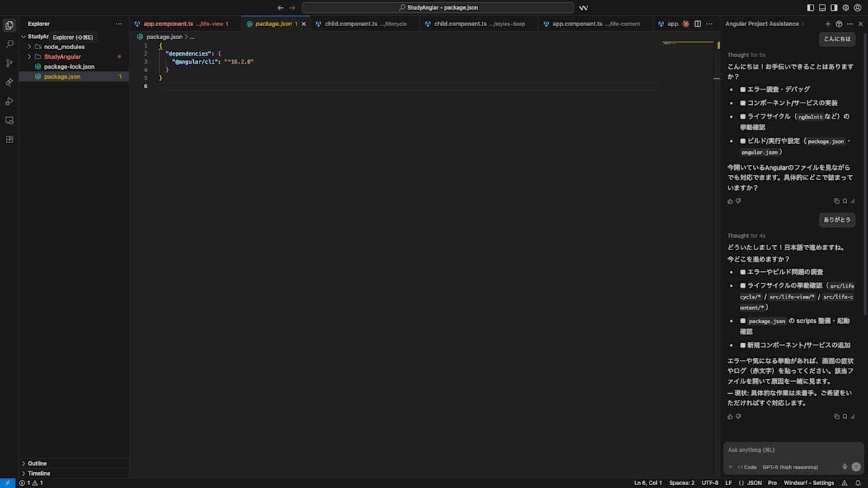Open the Explorer view in activity bar
Image resolution: width=868 pixels, height=488 pixels.
[x=9, y=25]
